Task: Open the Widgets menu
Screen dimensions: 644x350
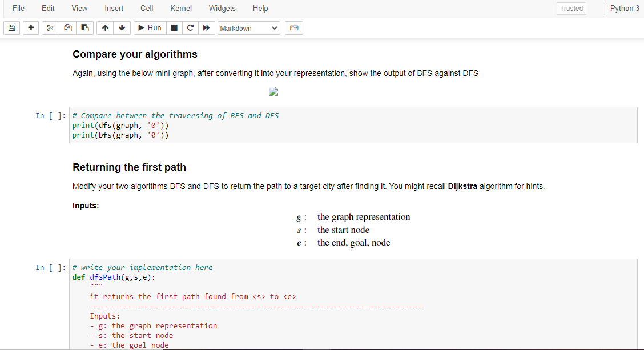Action: (222, 8)
